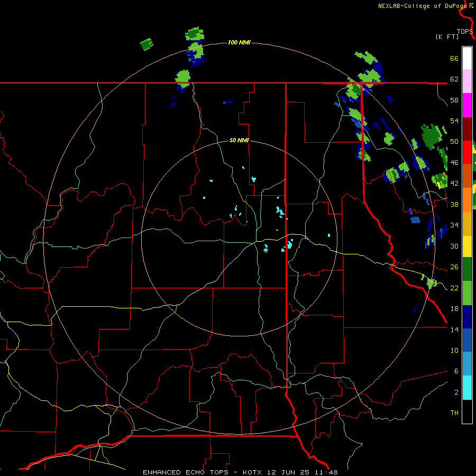
Task: Select the dark orange legend swatch
Action: pos(467,176)
